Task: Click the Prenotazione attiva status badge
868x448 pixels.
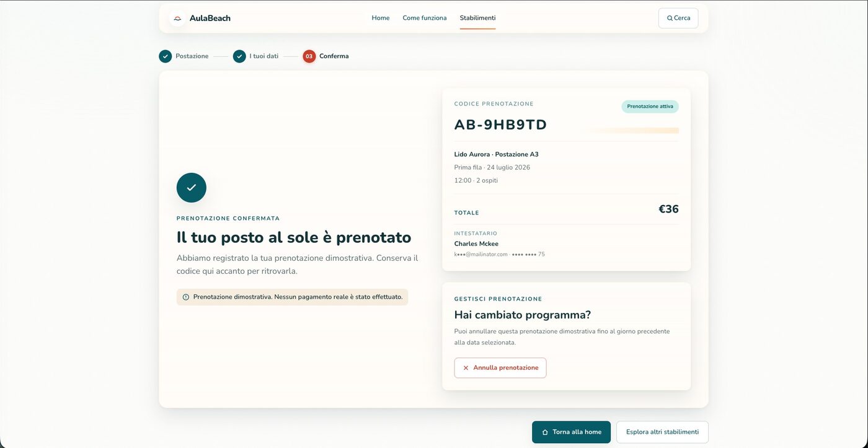Action: coord(650,107)
